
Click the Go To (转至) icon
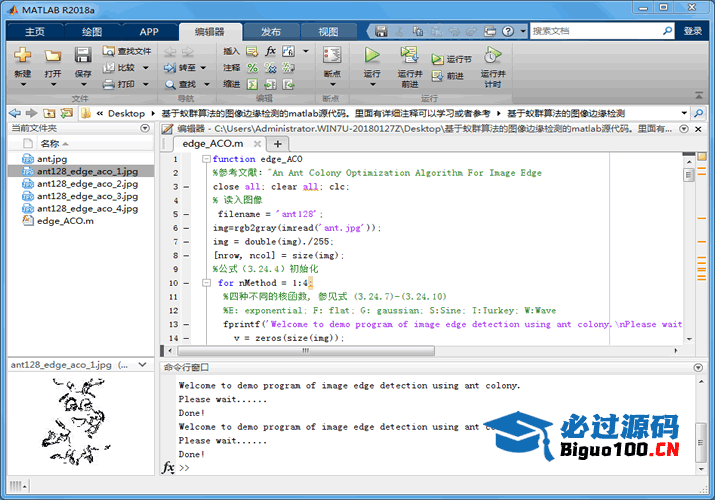pos(170,68)
